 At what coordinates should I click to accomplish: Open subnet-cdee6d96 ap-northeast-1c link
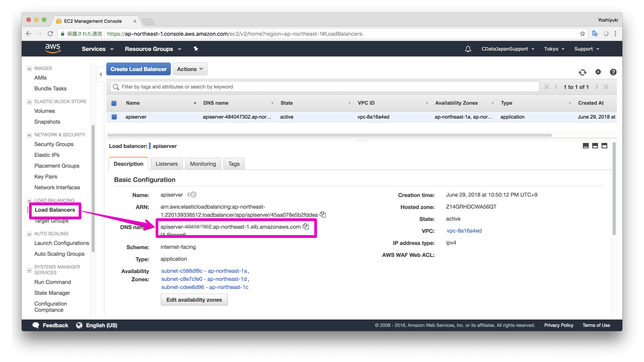click(205, 287)
